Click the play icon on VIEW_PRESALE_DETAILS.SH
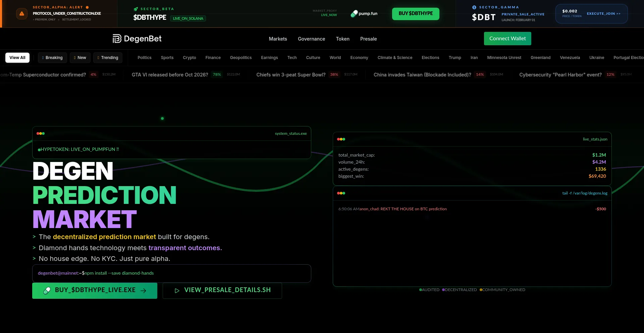 coord(177,291)
